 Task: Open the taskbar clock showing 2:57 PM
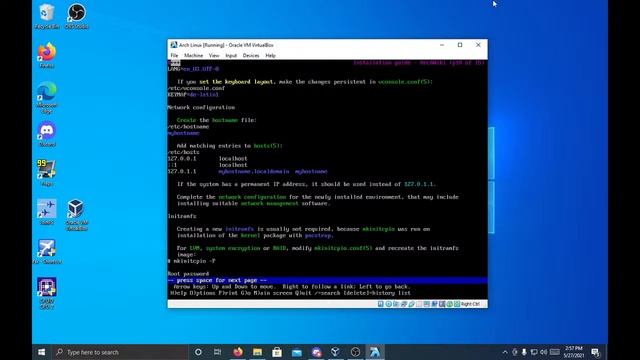[573, 352]
